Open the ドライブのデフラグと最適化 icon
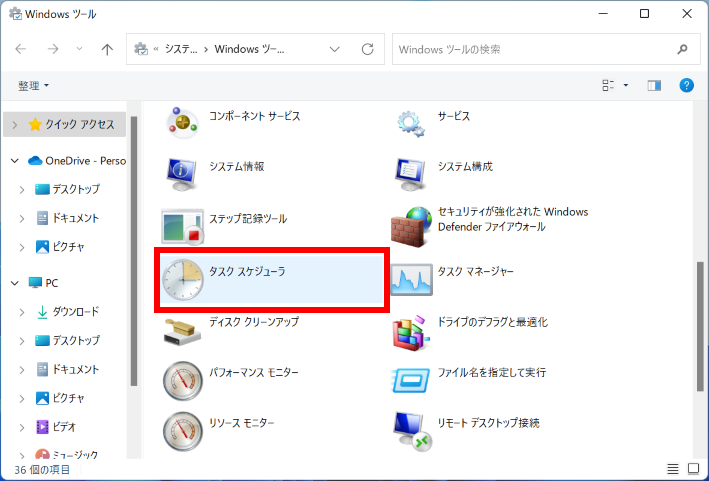Screen dimensions: 709x481 pos(411,333)
